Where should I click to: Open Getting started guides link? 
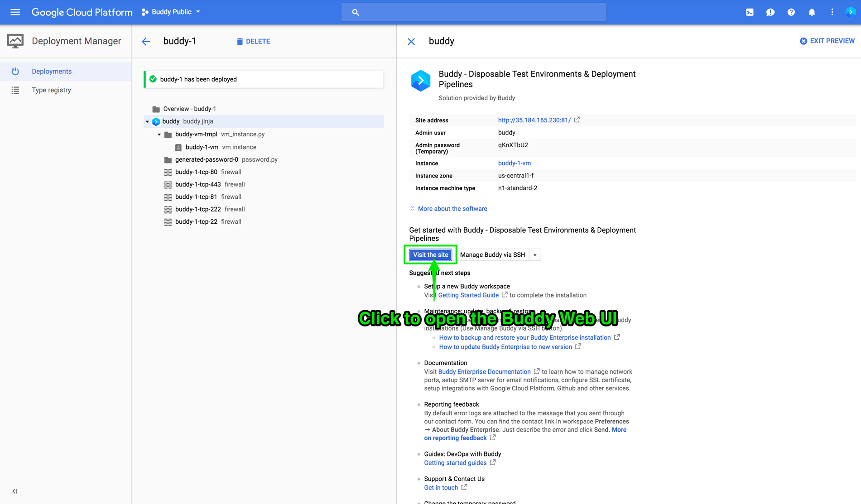pos(455,463)
